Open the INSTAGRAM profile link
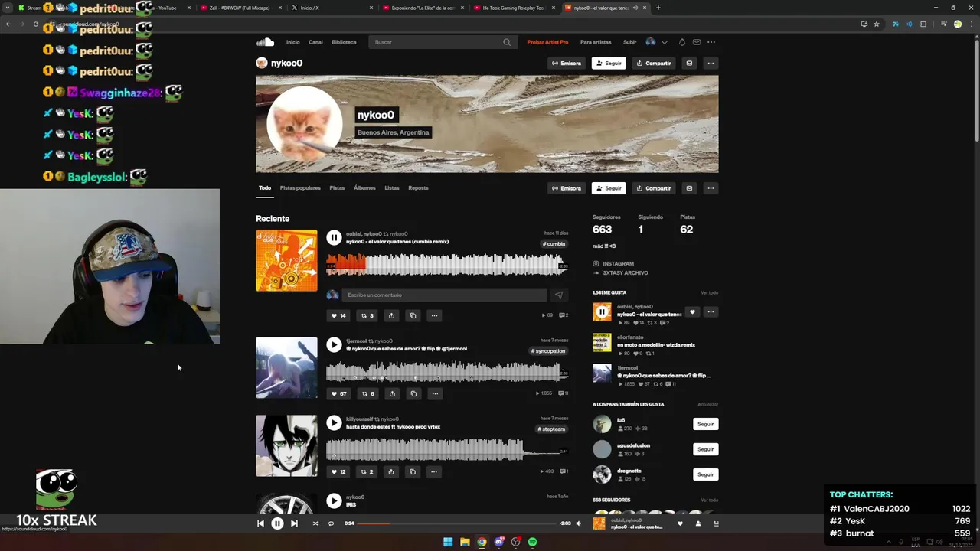Image resolution: width=980 pixels, height=551 pixels. click(x=618, y=264)
